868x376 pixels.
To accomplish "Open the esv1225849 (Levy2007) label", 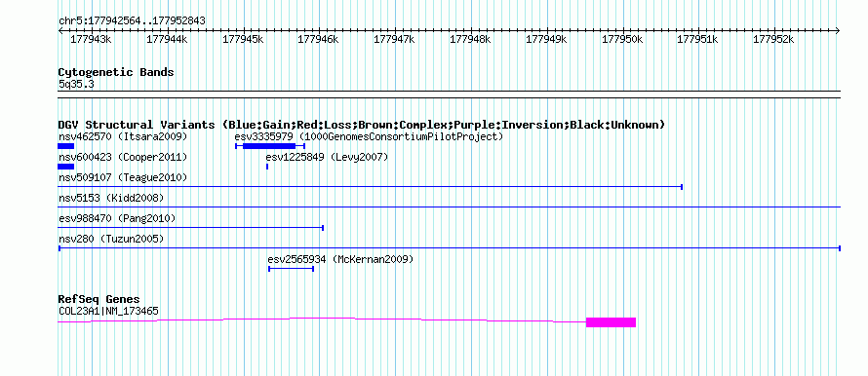I will [327, 157].
